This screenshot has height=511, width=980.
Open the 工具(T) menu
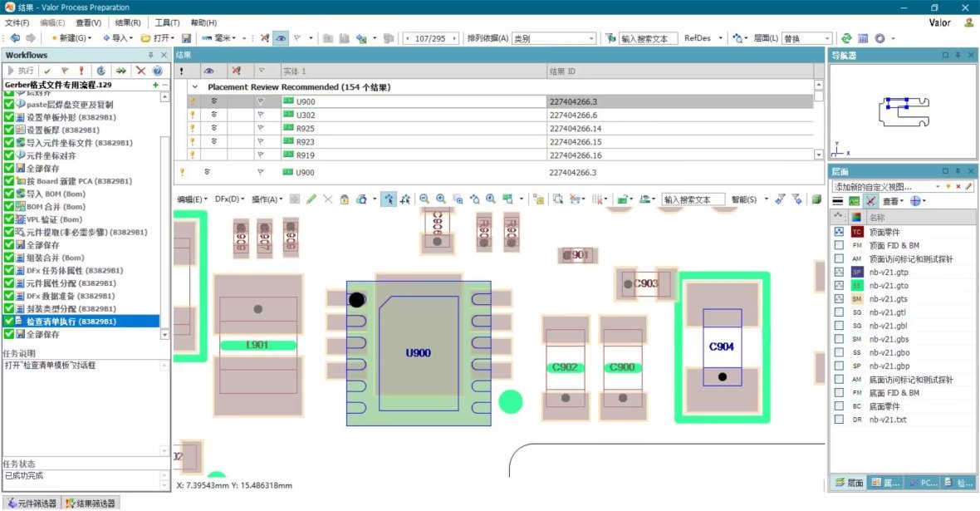(x=167, y=22)
